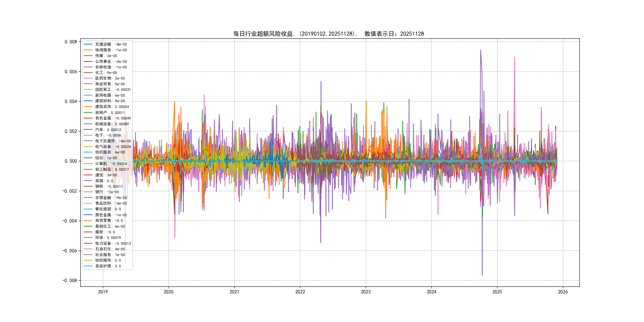Click the 建筑装饰 legend entry
The width and height of the screenshot is (644, 322).
pyautogui.click(x=112, y=107)
